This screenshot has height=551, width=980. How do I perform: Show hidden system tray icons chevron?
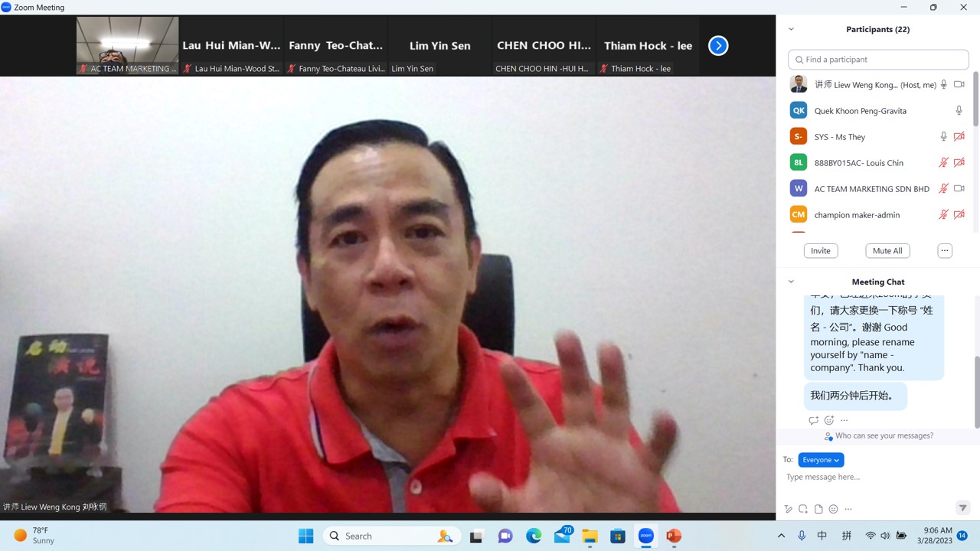click(781, 536)
